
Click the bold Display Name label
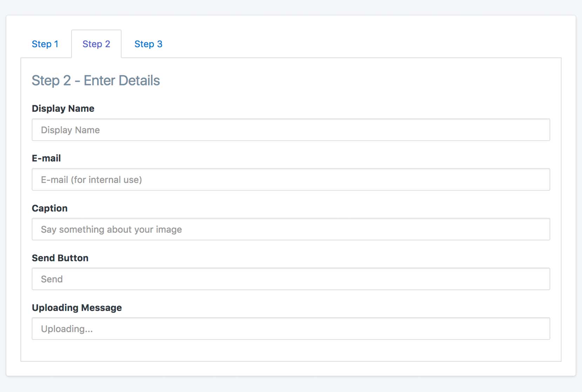click(x=63, y=109)
